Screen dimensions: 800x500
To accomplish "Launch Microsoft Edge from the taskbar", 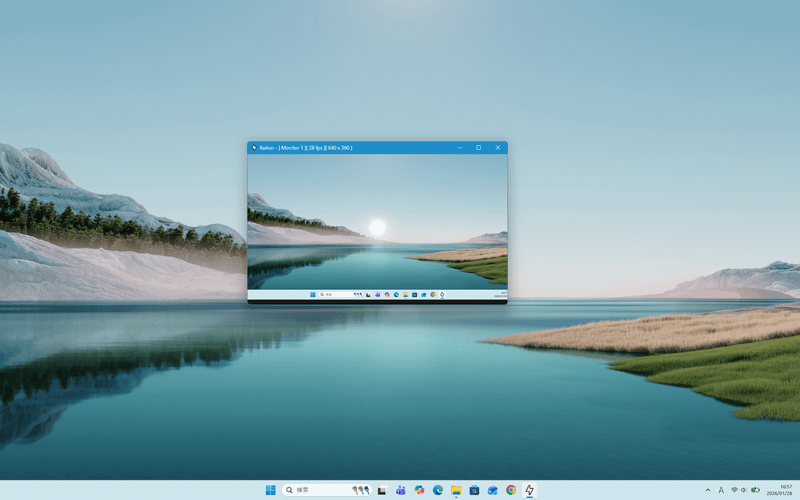I will [x=437, y=490].
